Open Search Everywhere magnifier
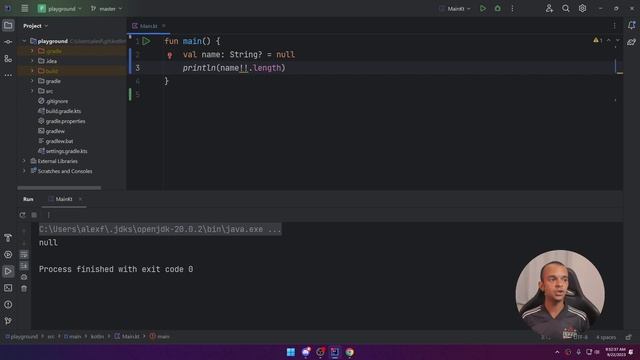This screenshot has width=640, height=360. click(x=566, y=9)
